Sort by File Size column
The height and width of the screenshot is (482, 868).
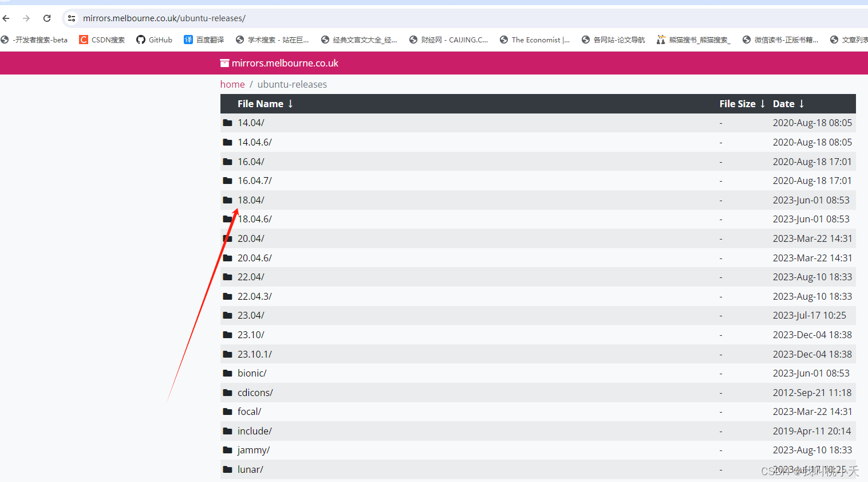coord(742,104)
